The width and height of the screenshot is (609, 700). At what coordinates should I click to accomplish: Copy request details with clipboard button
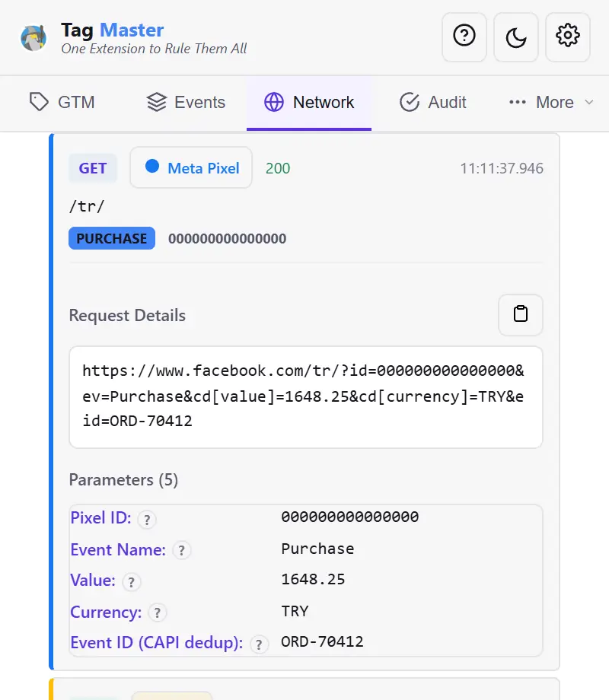[521, 314]
